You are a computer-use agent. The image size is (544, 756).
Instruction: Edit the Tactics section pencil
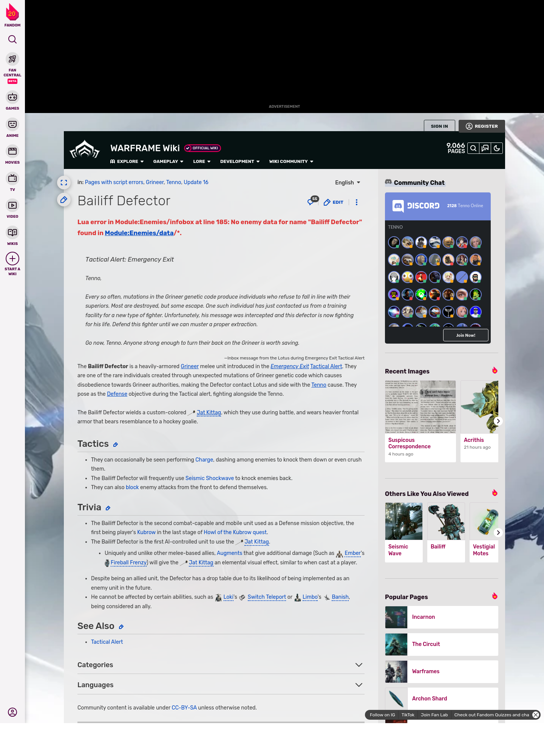tap(116, 445)
